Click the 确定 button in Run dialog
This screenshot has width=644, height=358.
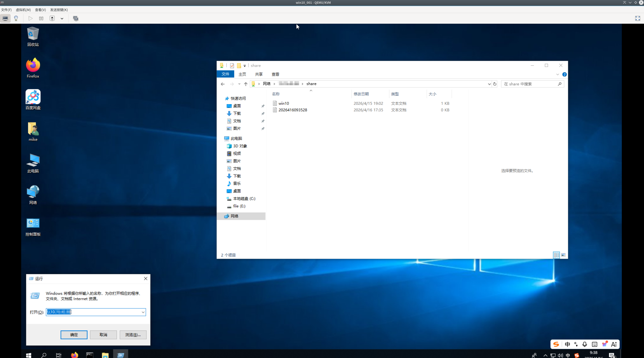[x=74, y=335]
